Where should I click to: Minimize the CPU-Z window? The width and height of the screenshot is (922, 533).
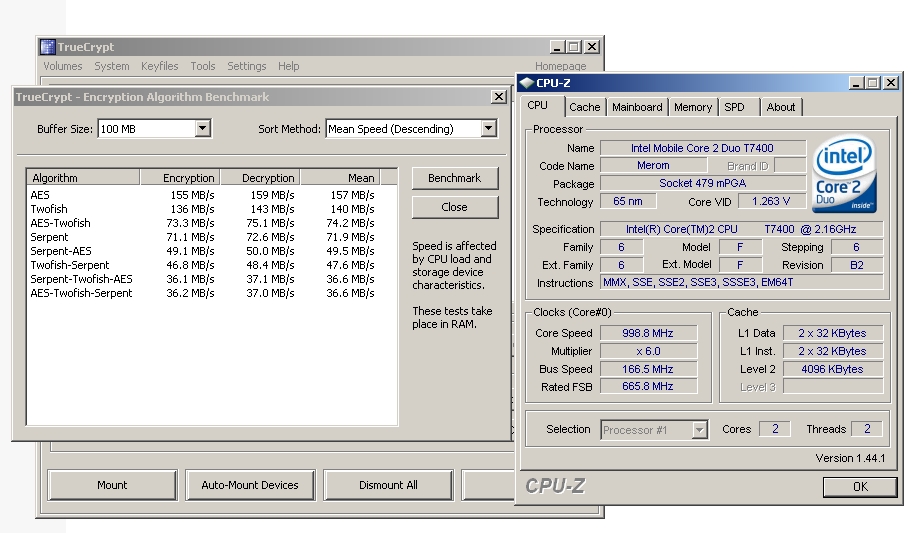[x=856, y=83]
